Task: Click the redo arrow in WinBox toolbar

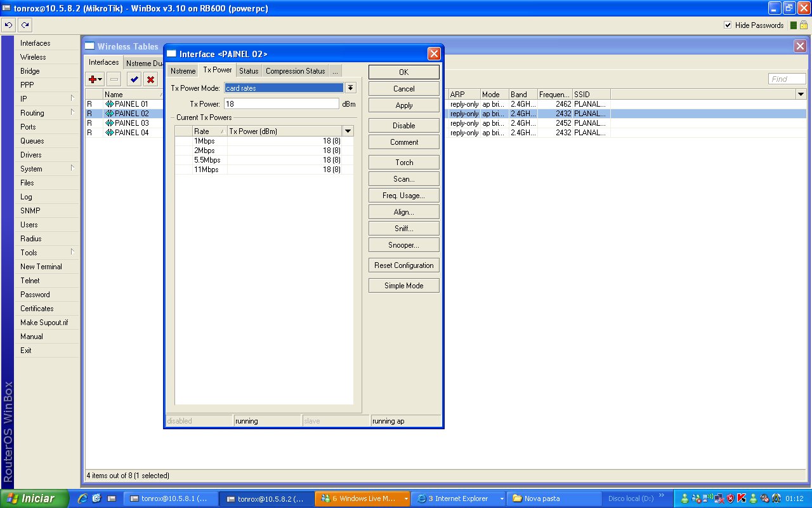Action: [25, 25]
